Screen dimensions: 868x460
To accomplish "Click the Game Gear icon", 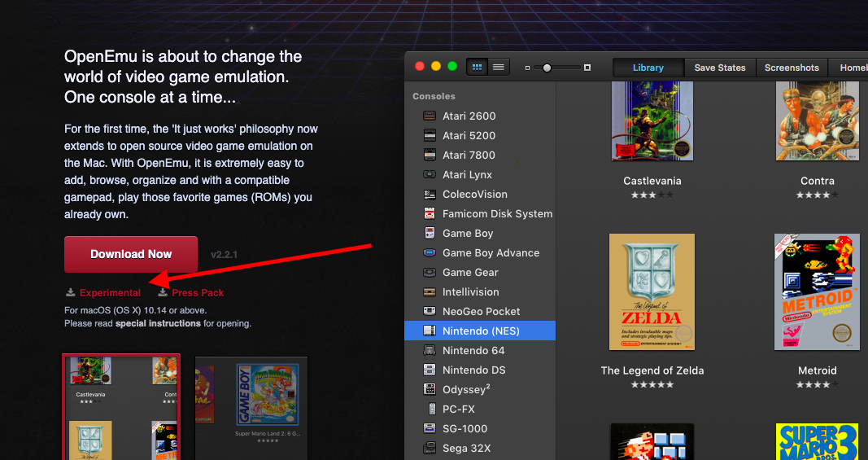I will coord(430,272).
